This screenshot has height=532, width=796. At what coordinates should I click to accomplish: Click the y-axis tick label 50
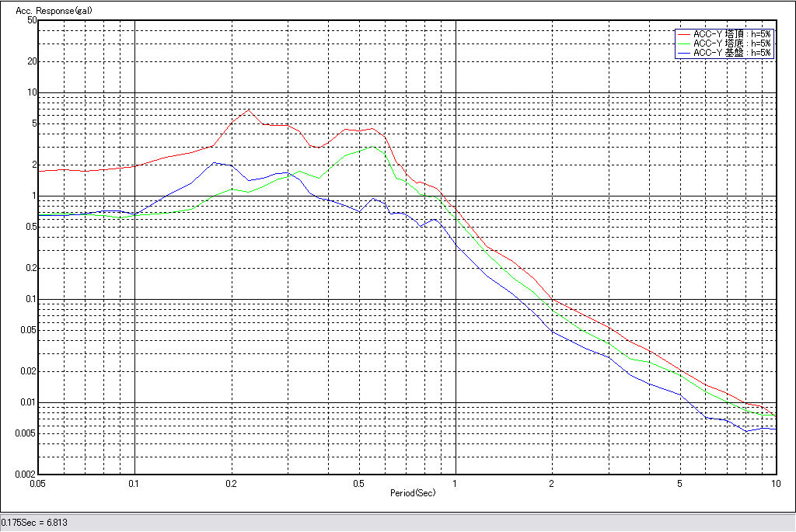tap(32, 20)
